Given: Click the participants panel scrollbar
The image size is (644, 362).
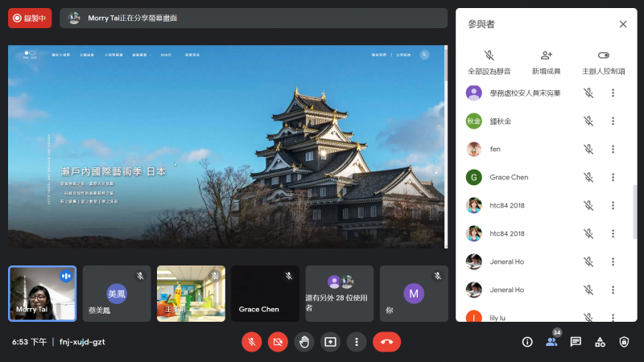Looking at the screenshot, I should tap(635, 212).
